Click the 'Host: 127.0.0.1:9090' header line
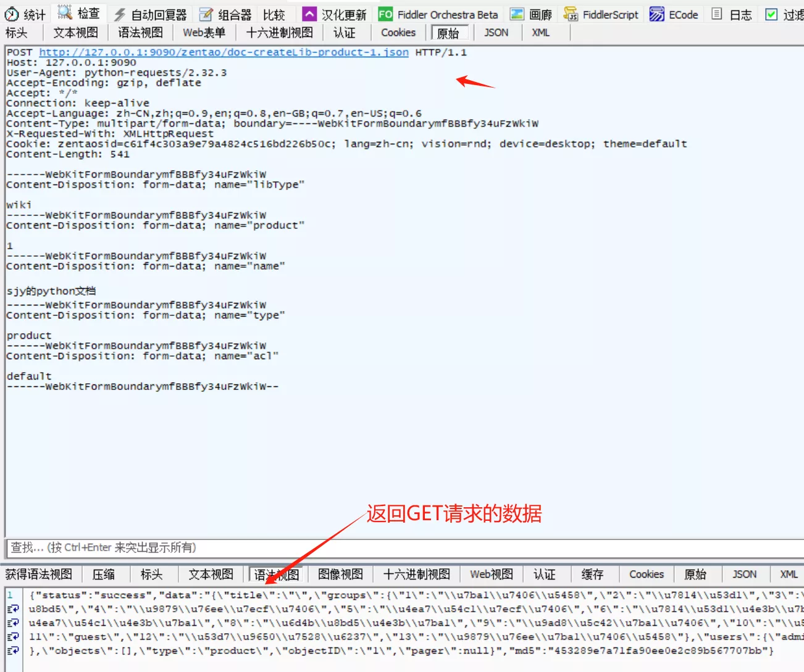The width and height of the screenshot is (804, 672). 72,62
